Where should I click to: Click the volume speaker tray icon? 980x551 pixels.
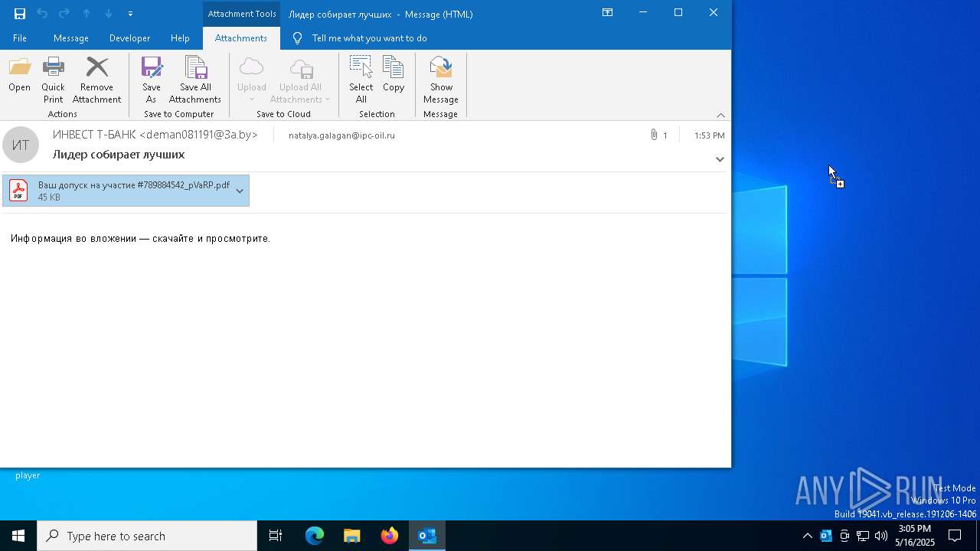point(881,536)
